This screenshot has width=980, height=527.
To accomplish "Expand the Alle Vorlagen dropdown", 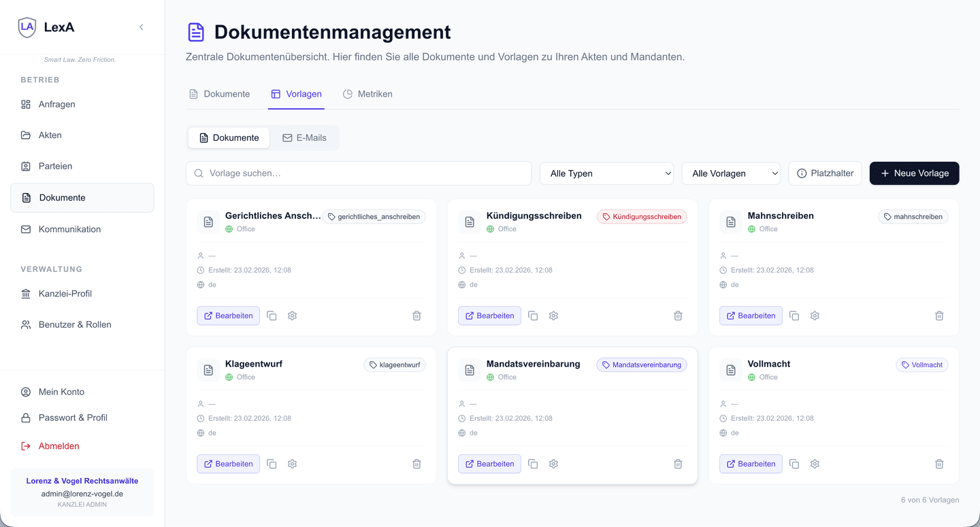I will [731, 173].
